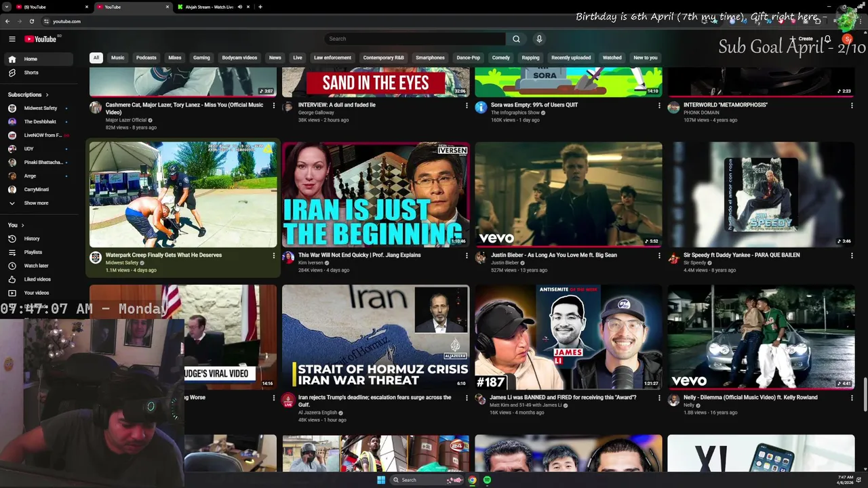The height and width of the screenshot is (488, 868).
Task: Open the Sir Speedy PARA QUE BAILEN thumbnail
Action: pyautogui.click(x=761, y=195)
